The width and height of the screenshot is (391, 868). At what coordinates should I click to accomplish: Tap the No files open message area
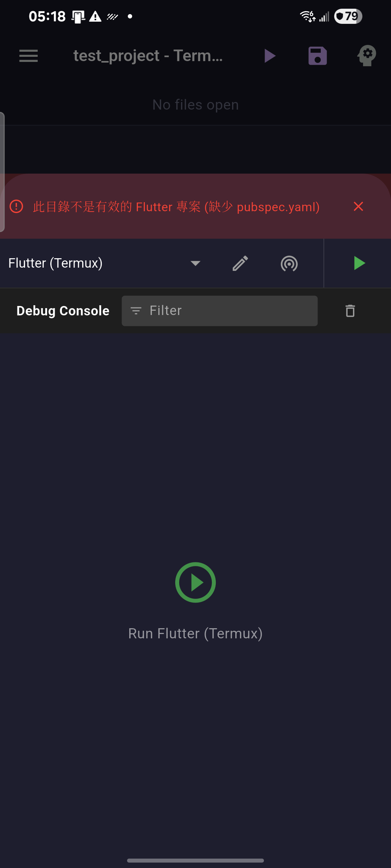click(195, 105)
